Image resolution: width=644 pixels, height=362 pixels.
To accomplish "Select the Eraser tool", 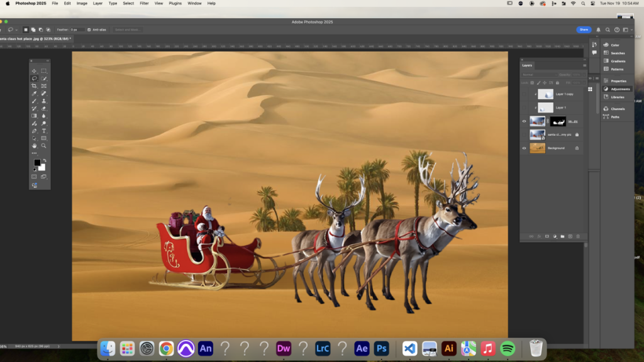I will click(43, 108).
